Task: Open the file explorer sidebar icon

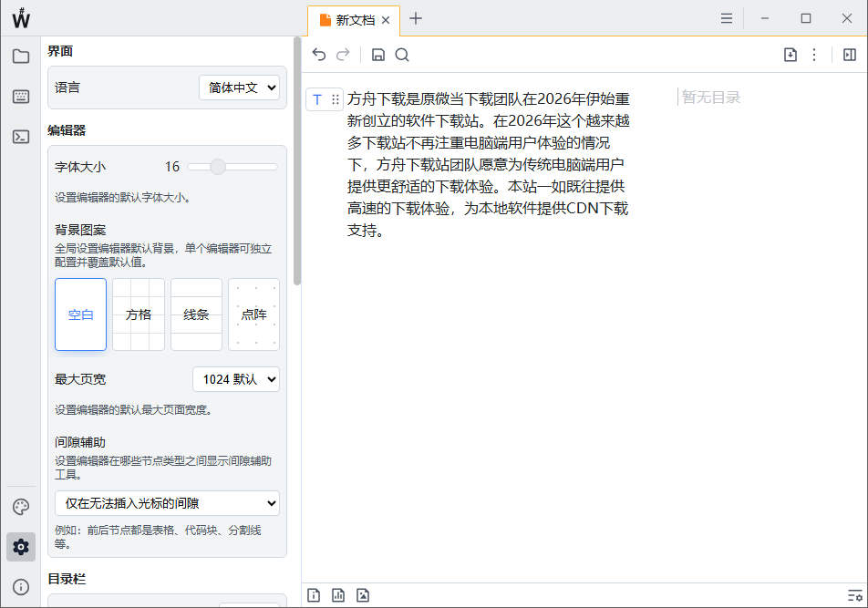Action: click(21, 57)
